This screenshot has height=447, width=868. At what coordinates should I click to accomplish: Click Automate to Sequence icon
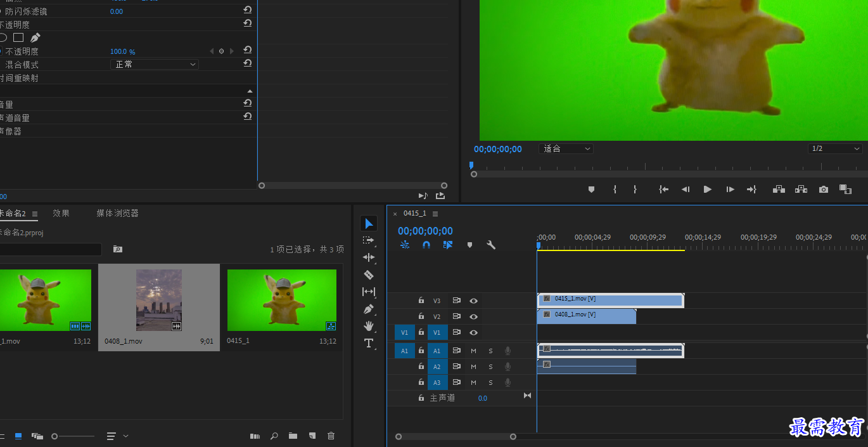(x=255, y=436)
